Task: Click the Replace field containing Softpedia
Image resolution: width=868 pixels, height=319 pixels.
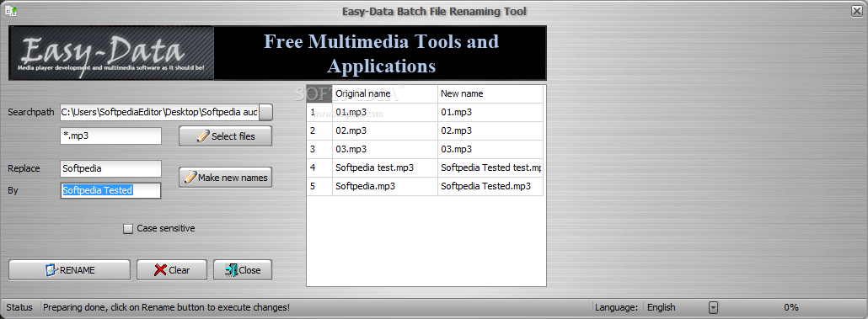Action: pyautogui.click(x=110, y=168)
